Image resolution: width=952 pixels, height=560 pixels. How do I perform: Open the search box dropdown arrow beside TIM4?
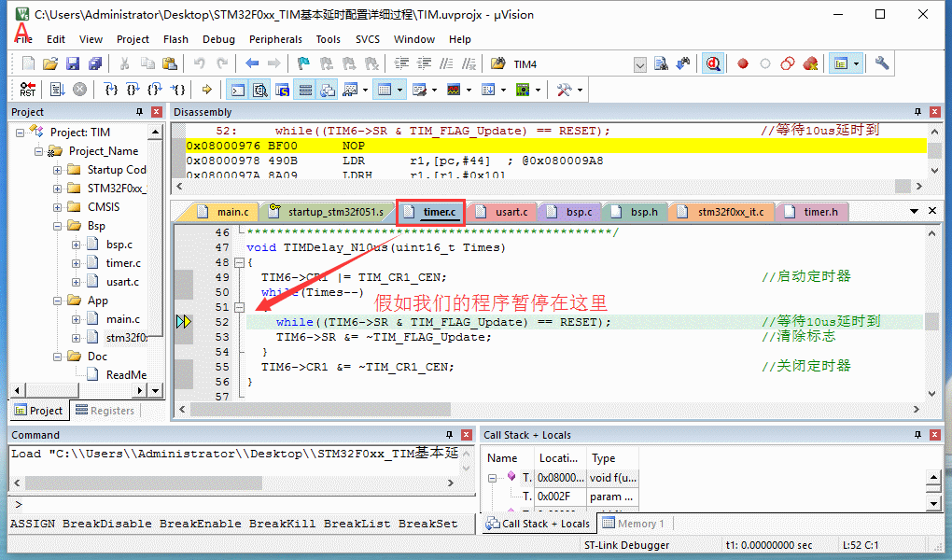[x=640, y=64]
